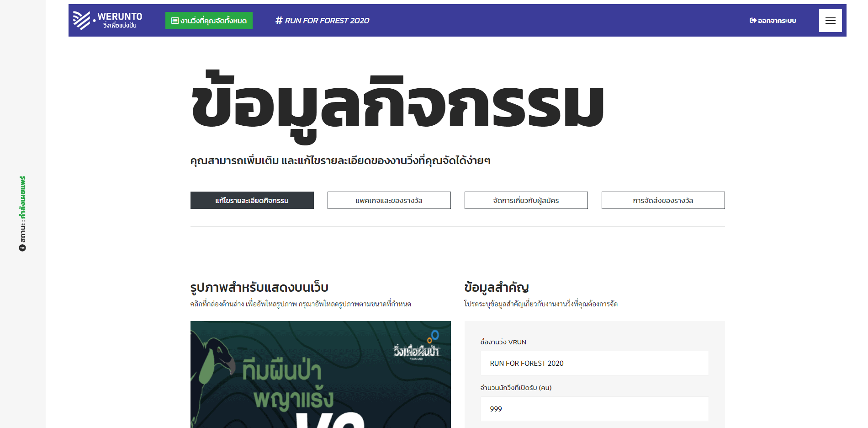This screenshot has height=428, width=868.
Task: Select the แก้ไขรายละเอียดกิจกรรม tab
Action: pos(252,200)
